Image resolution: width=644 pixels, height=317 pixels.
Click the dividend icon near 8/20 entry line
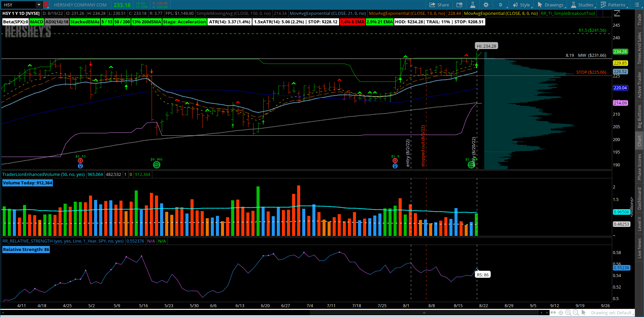click(x=471, y=165)
